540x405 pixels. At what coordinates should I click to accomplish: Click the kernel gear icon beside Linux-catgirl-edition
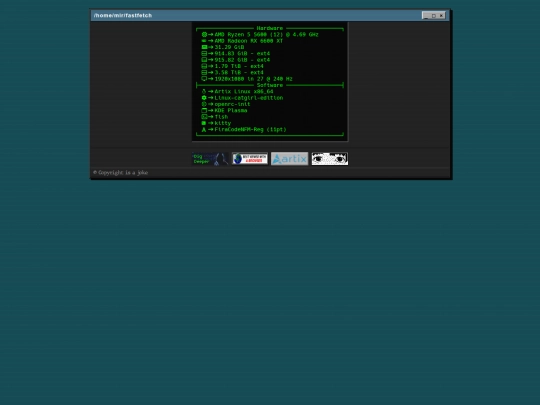204,98
